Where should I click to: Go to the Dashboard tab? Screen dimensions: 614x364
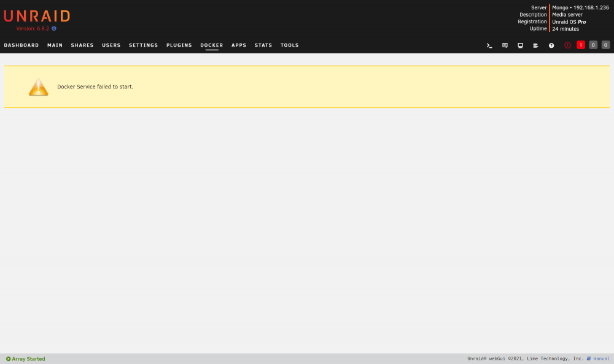click(21, 45)
